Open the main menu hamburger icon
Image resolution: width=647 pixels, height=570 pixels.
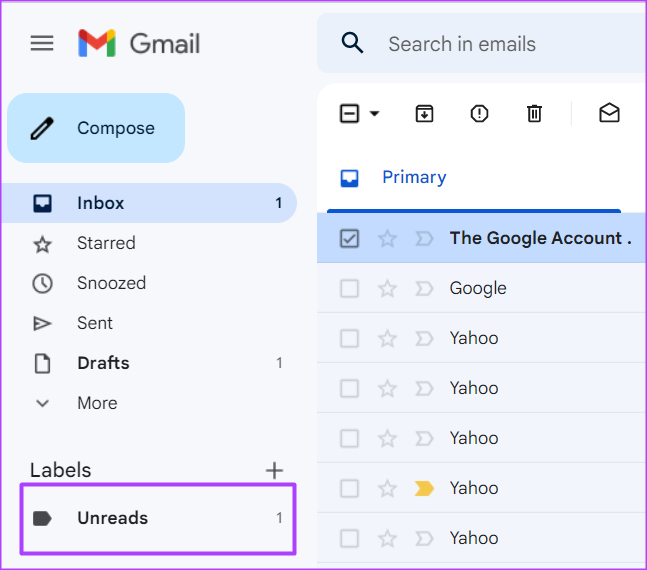pyautogui.click(x=42, y=43)
